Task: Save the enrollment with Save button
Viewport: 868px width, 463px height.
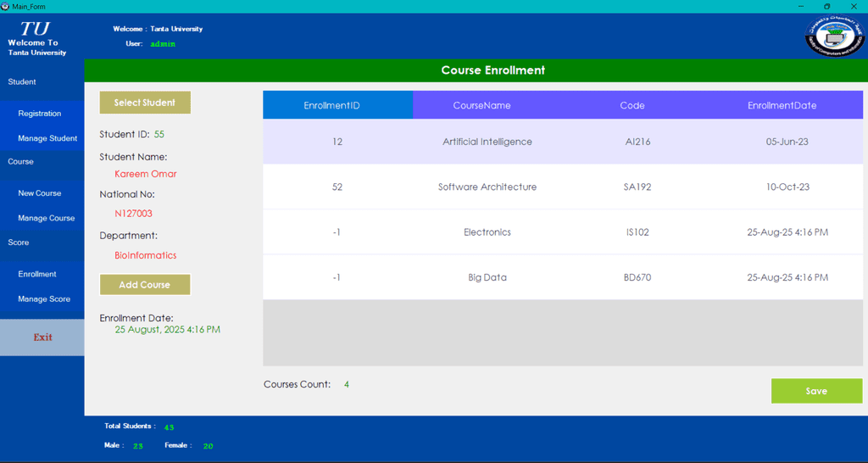Action: point(816,391)
